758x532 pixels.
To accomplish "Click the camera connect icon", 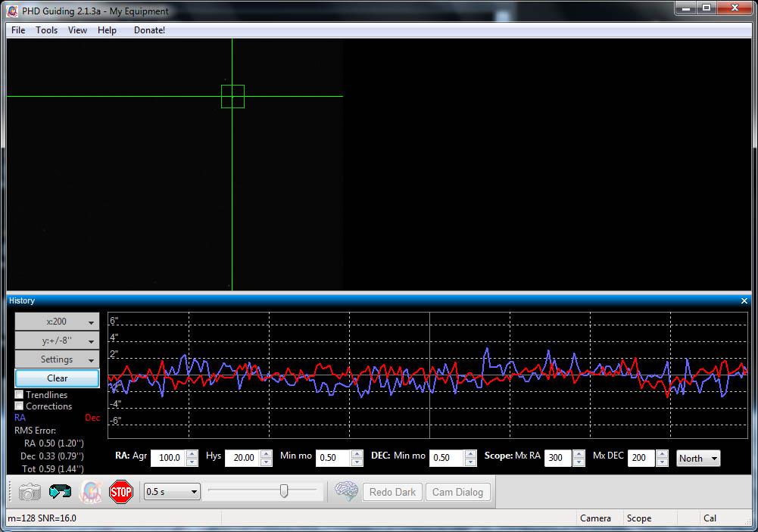I will tap(30, 492).
